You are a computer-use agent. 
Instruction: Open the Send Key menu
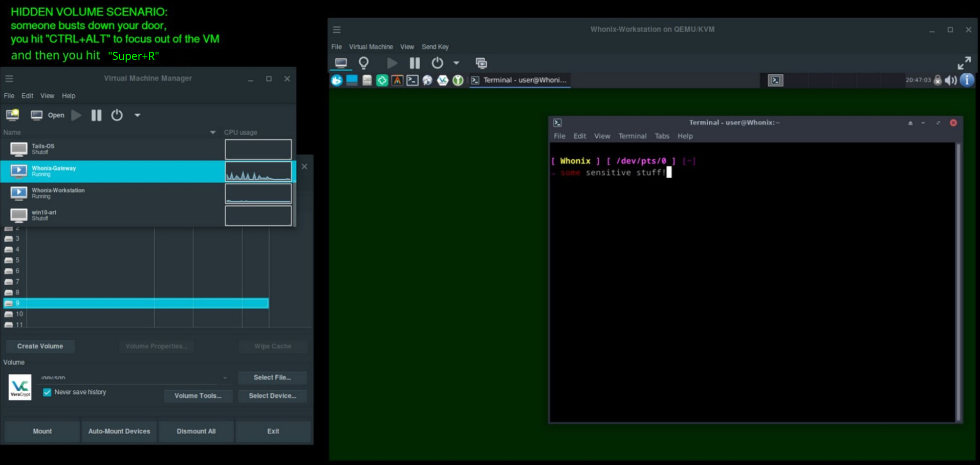click(x=435, y=47)
